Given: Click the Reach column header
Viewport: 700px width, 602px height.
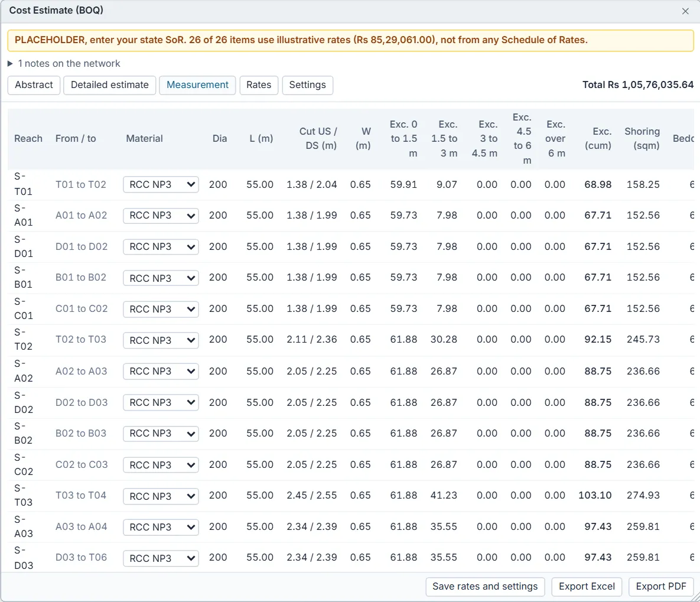Looking at the screenshot, I should point(28,138).
